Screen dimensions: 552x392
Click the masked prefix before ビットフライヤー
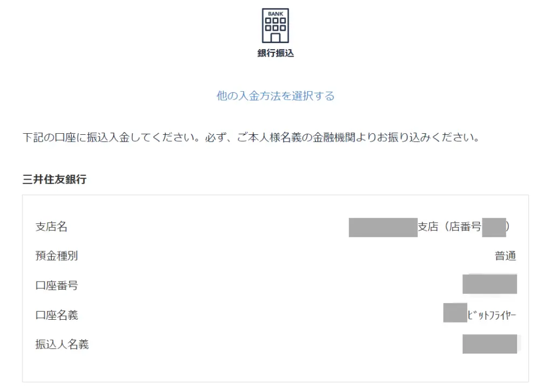pos(455,312)
